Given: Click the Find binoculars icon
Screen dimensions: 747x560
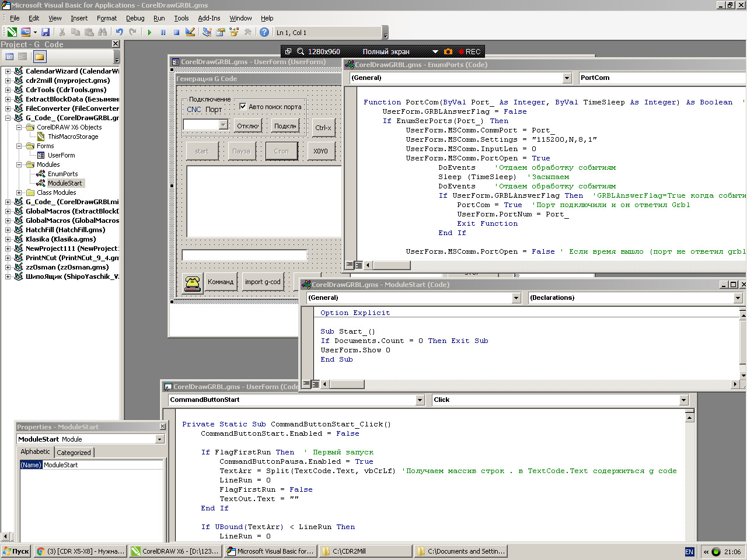Looking at the screenshot, I should (x=103, y=33).
